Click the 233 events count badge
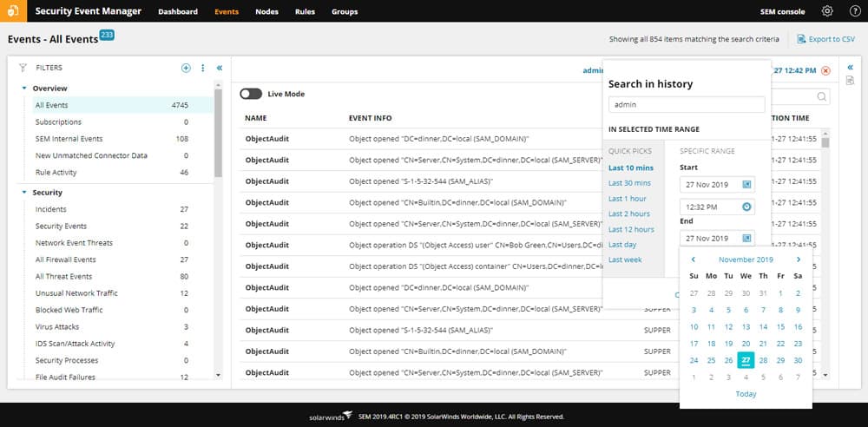This screenshot has width=868, height=427. pyautogui.click(x=107, y=36)
